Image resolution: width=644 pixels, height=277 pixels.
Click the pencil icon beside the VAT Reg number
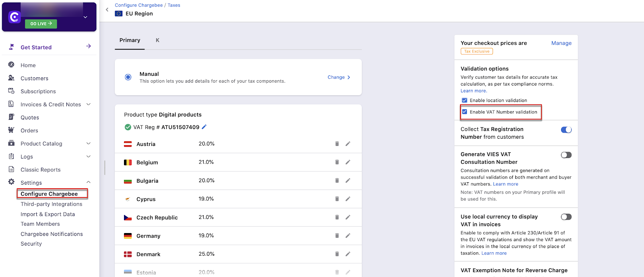click(204, 127)
